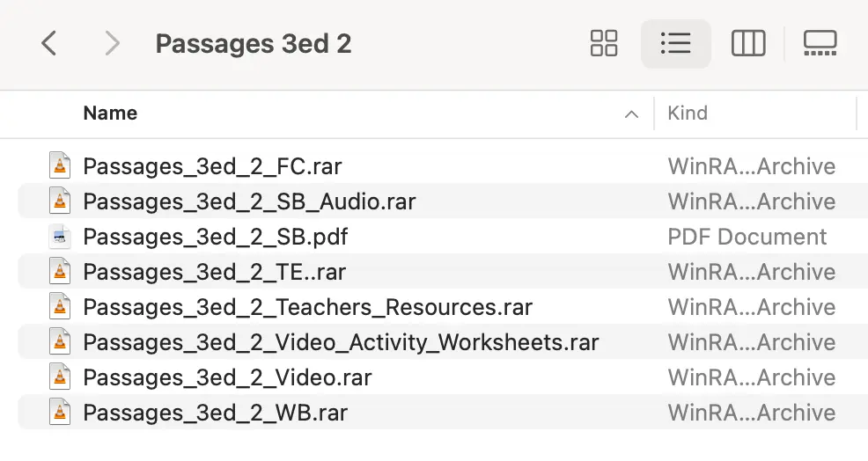Select the Passages_3ed_2_FC.rar file icon

tap(60, 165)
